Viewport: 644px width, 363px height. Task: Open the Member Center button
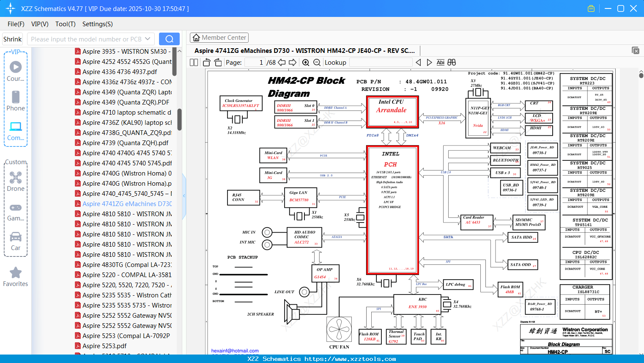click(219, 38)
